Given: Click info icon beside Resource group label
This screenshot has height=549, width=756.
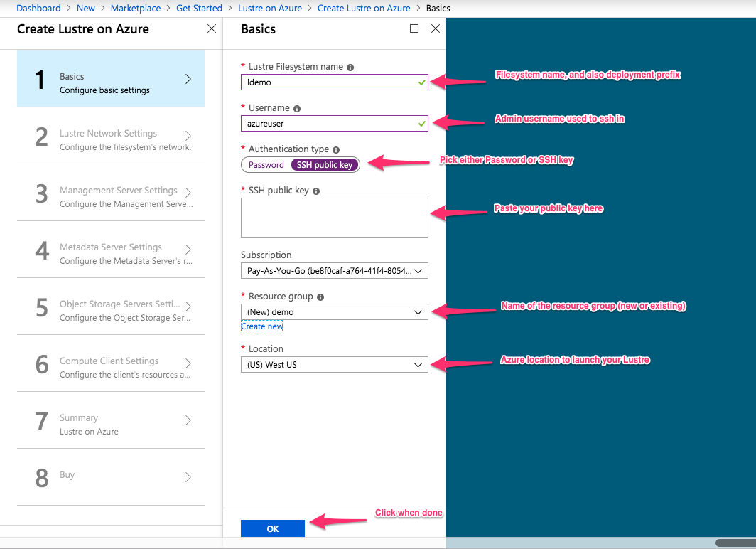Looking at the screenshot, I should 320,297.
